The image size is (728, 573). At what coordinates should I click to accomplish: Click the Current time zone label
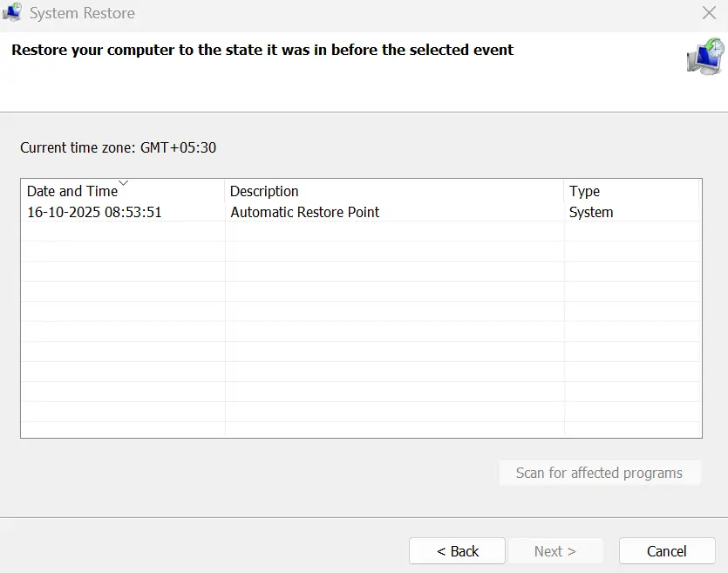(118, 147)
